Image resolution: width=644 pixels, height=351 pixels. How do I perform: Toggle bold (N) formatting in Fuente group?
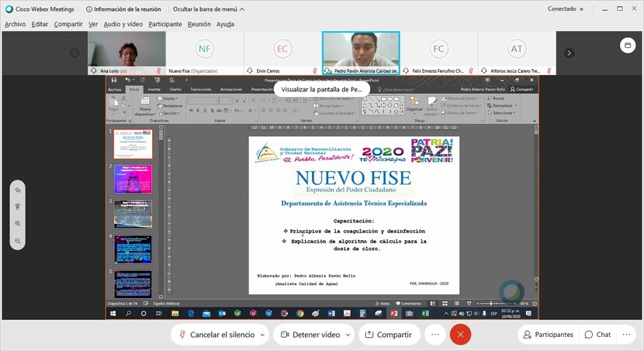[191, 110]
